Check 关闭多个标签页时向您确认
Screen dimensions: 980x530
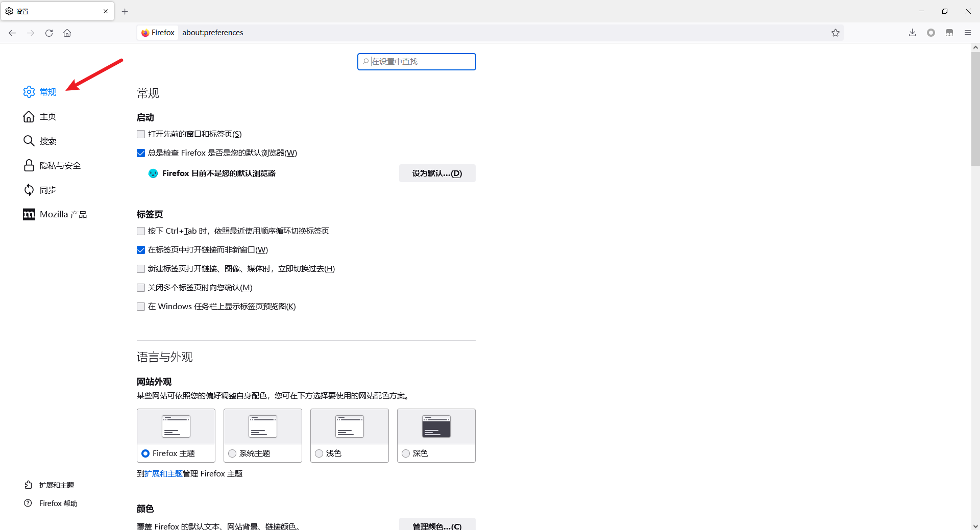click(x=141, y=288)
